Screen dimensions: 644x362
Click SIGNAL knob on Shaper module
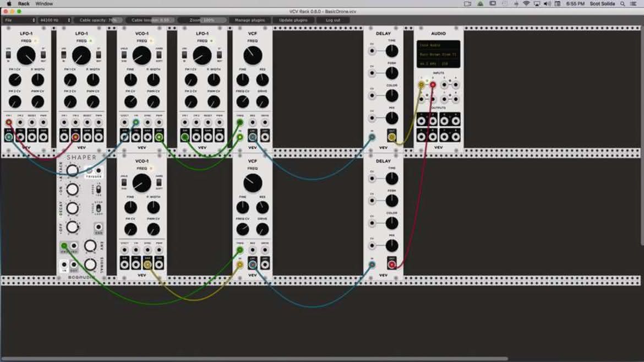[90, 264]
